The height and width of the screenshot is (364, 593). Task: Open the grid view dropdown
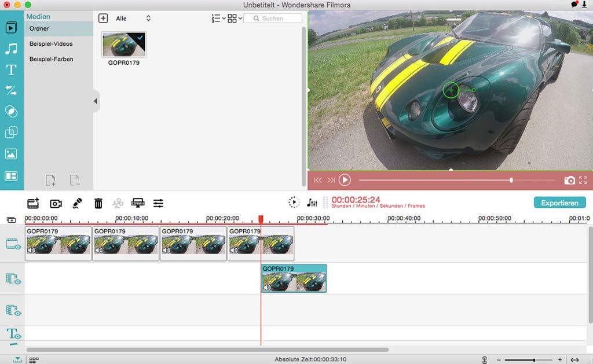(235, 18)
